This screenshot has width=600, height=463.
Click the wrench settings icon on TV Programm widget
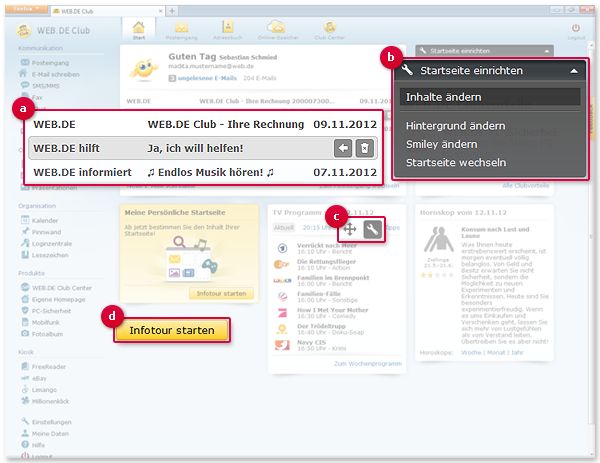(372, 229)
